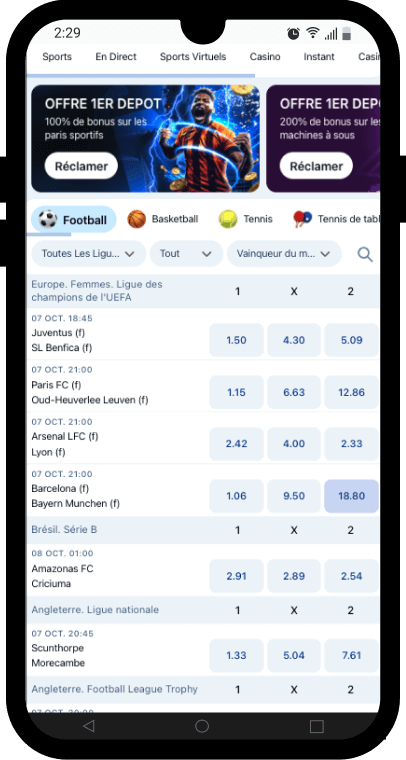Image resolution: width=406 pixels, height=760 pixels.
Task: Open the Tout filter dropdown
Action: [187, 253]
